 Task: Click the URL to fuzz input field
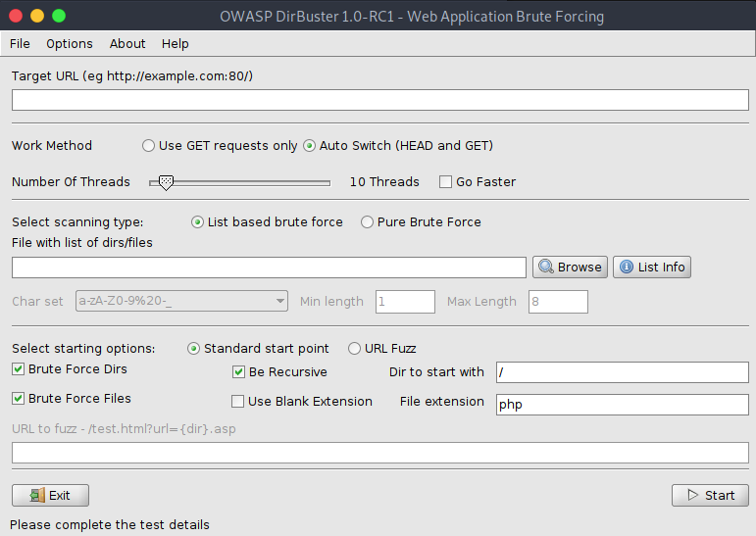(380, 453)
